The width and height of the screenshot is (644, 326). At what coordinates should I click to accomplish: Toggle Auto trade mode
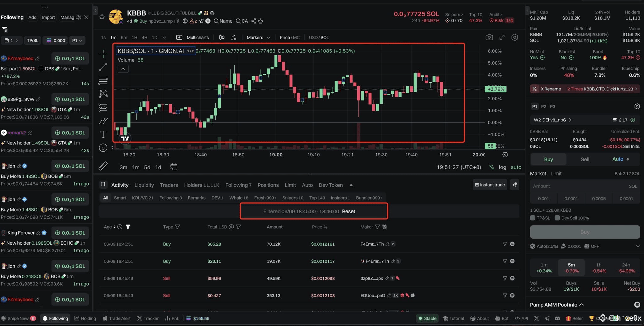tap(620, 159)
